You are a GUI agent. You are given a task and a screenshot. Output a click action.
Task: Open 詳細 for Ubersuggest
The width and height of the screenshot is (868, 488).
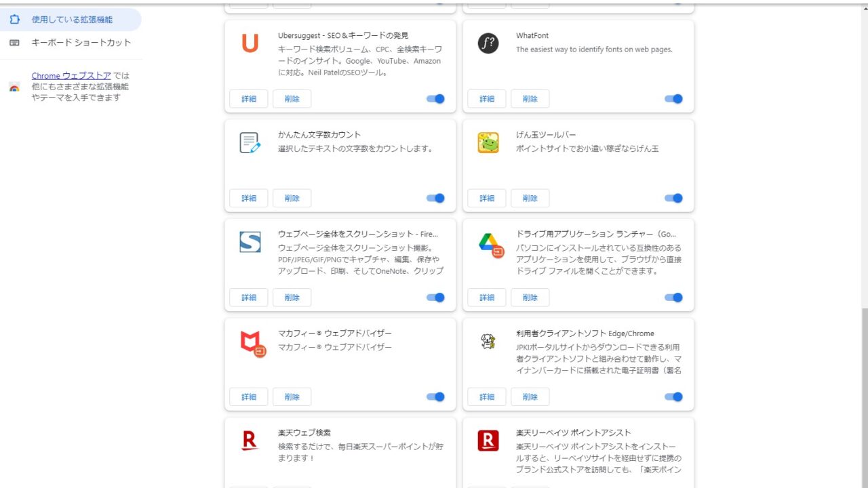pyautogui.click(x=249, y=99)
